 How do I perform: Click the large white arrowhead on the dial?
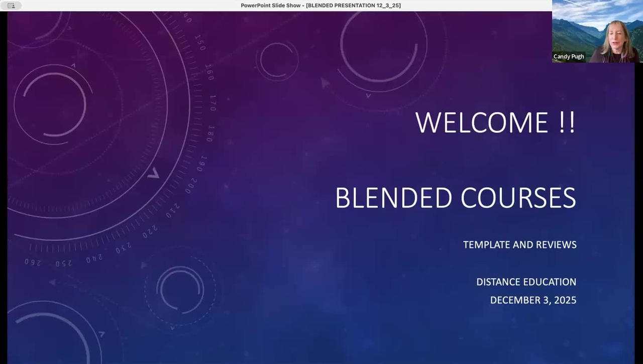(153, 174)
